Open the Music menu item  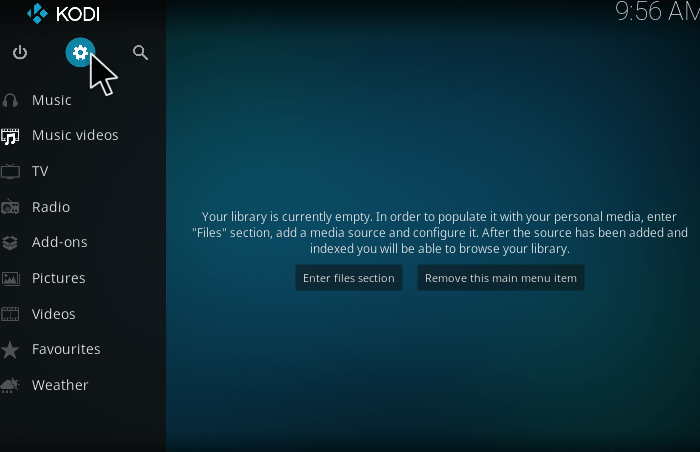coord(52,100)
